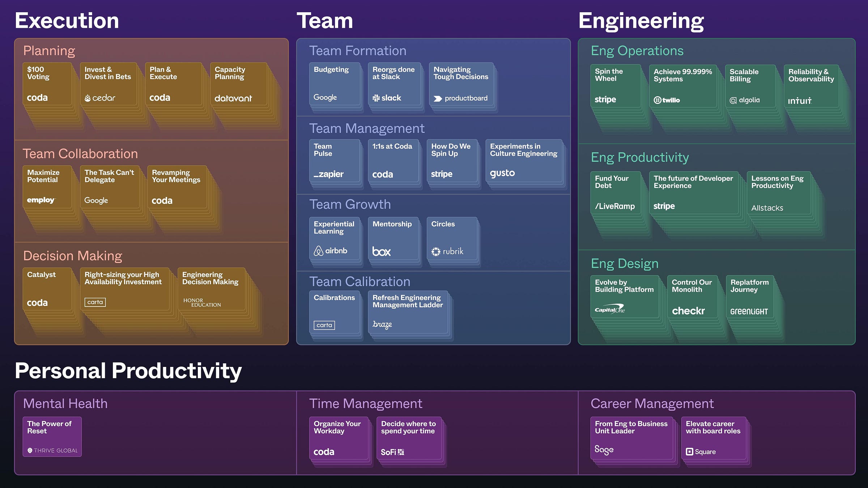
Task: Click the Team column title
Action: (x=325, y=21)
